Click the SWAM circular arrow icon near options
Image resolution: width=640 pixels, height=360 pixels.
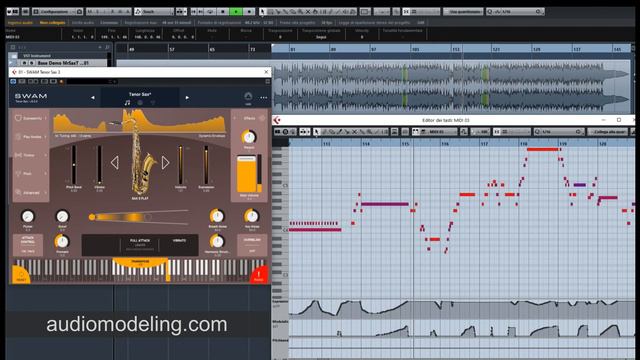tap(248, 97)
